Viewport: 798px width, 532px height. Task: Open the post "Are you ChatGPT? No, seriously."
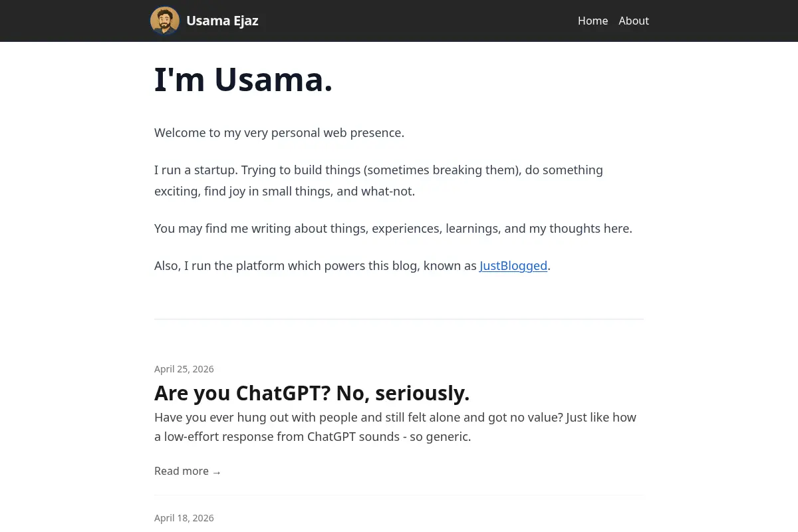click(x=312, y=393)
